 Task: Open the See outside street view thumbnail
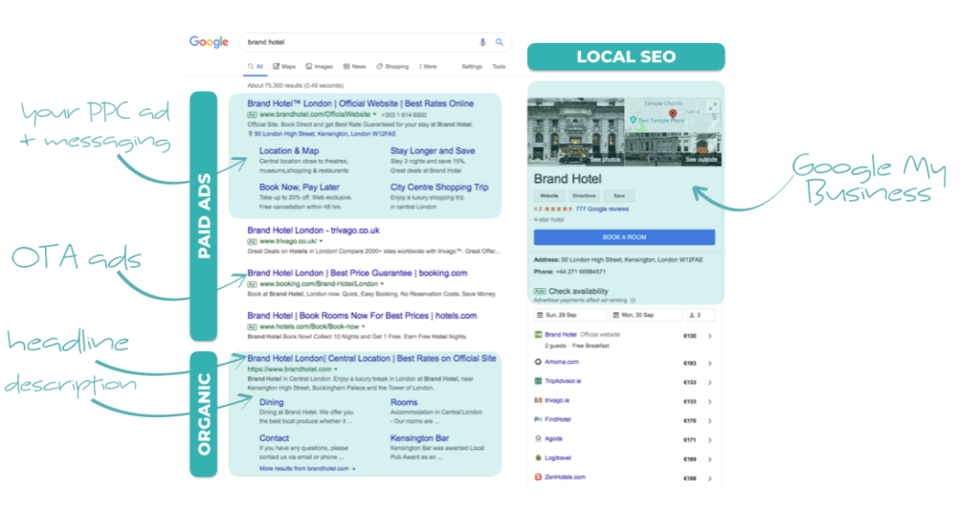[x=673, y=151]
